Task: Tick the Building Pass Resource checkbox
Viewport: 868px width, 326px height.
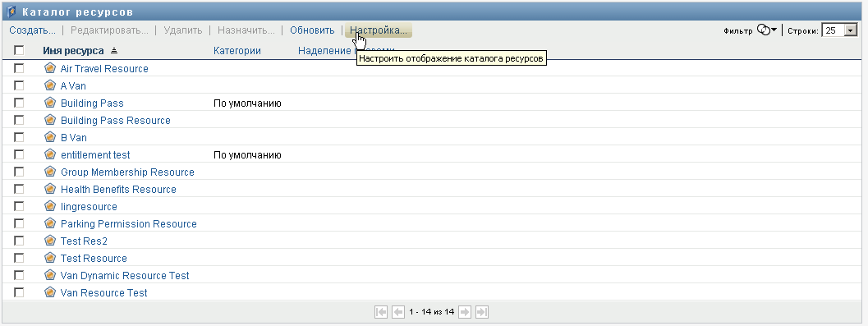Action: pyautogui.click(x=20, y=120)
